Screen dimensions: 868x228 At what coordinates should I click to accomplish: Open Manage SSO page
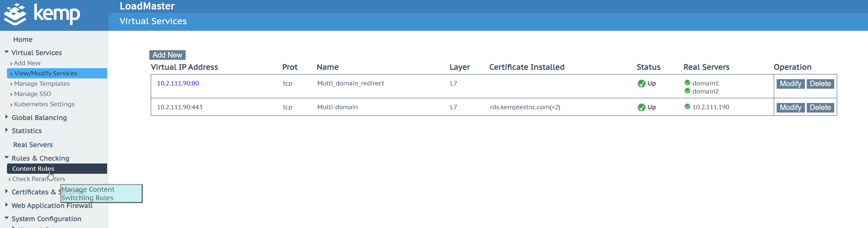tap(32, 94)
